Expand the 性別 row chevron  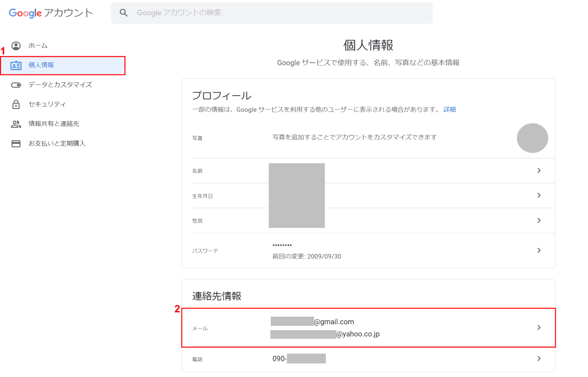539,220
